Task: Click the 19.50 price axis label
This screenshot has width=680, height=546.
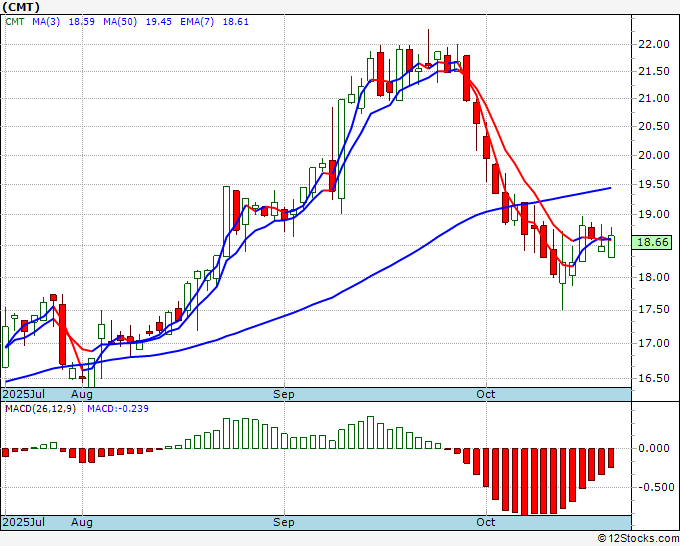Action: coord(654,185)
